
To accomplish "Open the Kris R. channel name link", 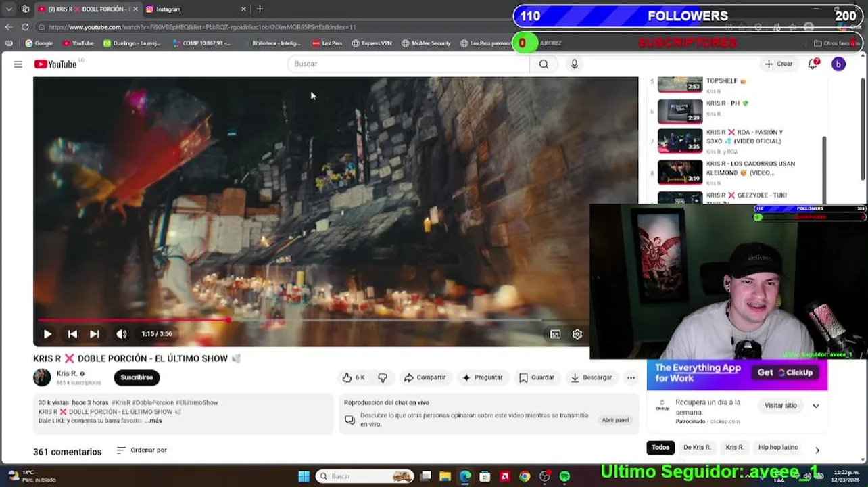I will click(66, 373).
